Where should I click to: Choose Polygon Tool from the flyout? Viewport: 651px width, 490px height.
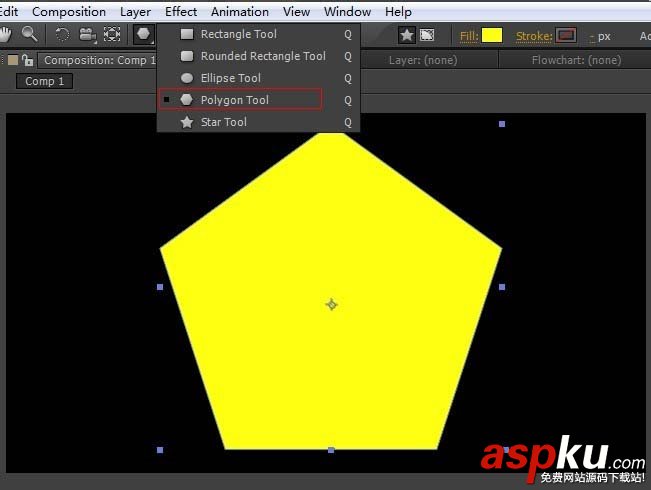tap(258, 100)
